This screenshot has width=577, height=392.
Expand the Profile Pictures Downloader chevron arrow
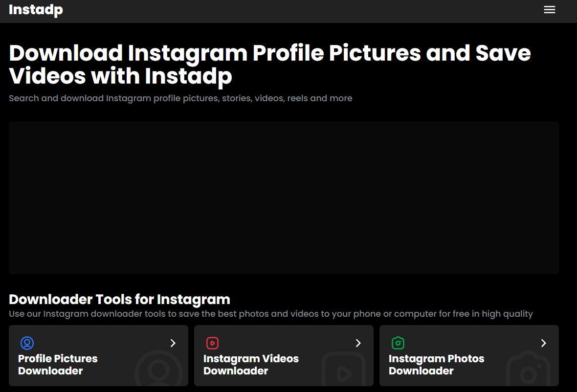pyautogui.click(x=173, y=343)
